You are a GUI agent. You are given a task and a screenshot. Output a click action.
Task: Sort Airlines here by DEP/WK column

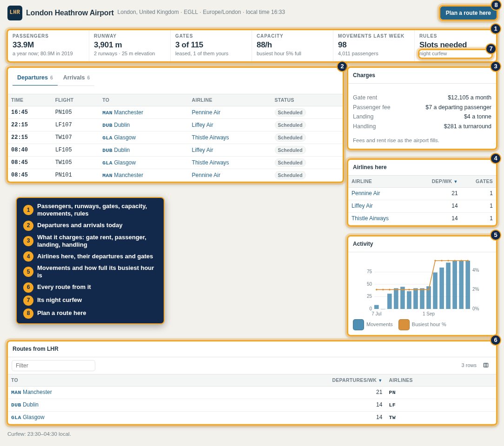[444, 181]
